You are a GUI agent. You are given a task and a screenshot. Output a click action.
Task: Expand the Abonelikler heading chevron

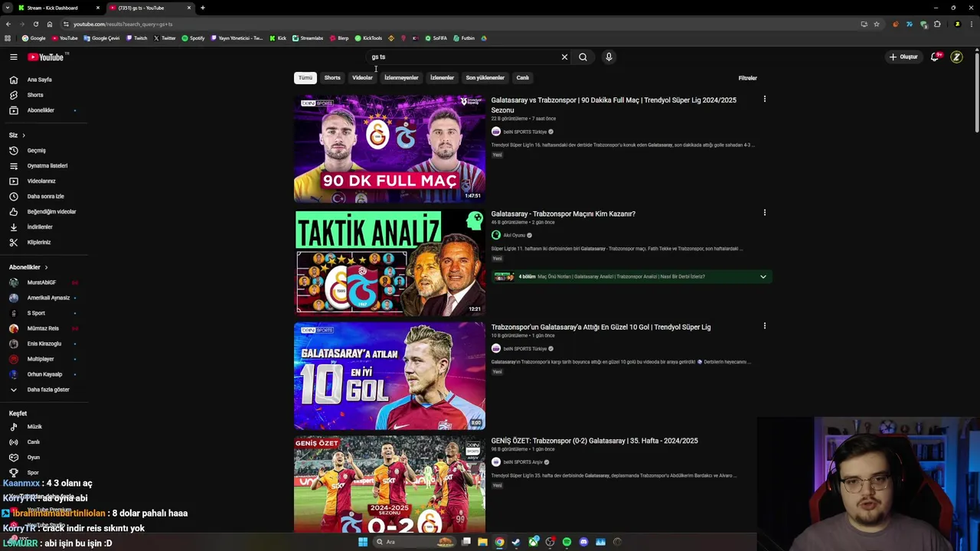click(46, 267)
